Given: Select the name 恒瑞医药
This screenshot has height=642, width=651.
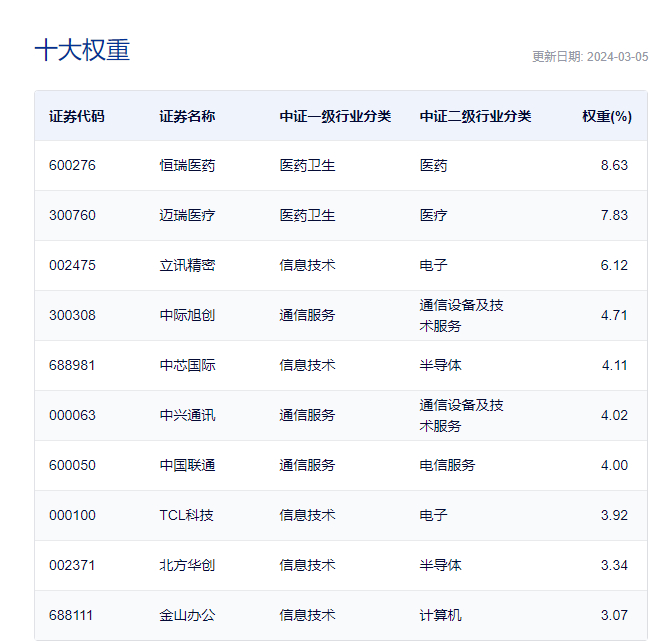Looking at the screenshot, I should (187, 165).
